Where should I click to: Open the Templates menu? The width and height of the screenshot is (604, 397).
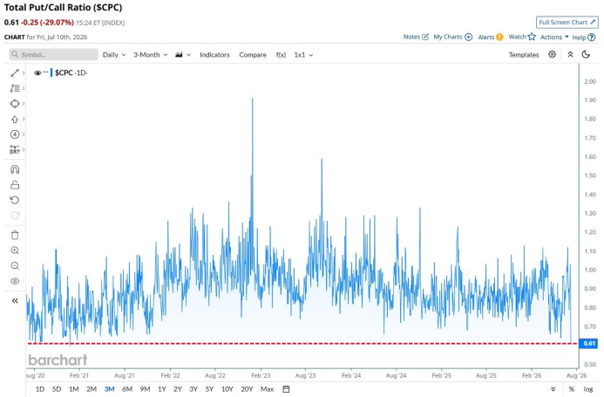click(523, 55)
